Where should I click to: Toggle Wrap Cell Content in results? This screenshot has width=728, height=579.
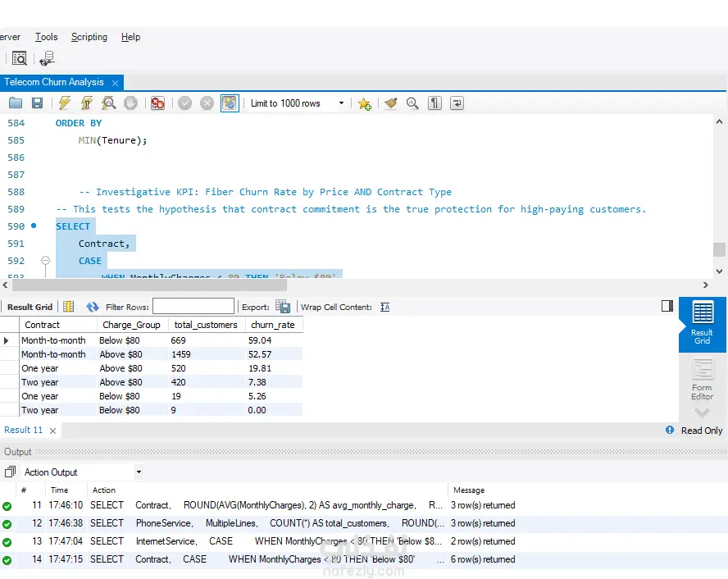[x=385, y=307]
